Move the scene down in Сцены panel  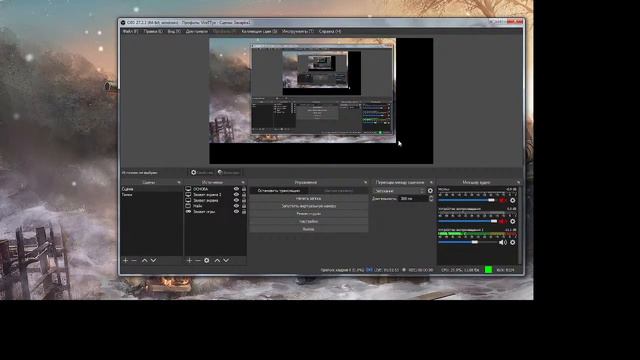click(x=153, y=260)
